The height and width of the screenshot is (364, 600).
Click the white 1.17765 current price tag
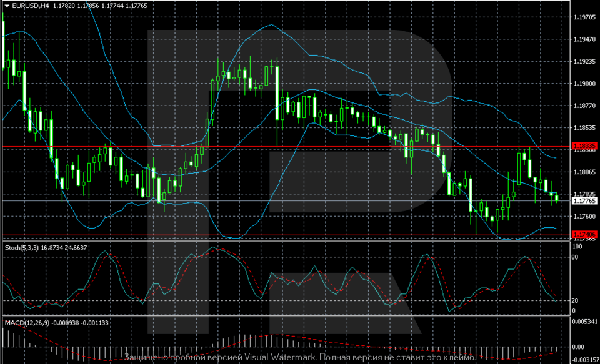point(585,201)
